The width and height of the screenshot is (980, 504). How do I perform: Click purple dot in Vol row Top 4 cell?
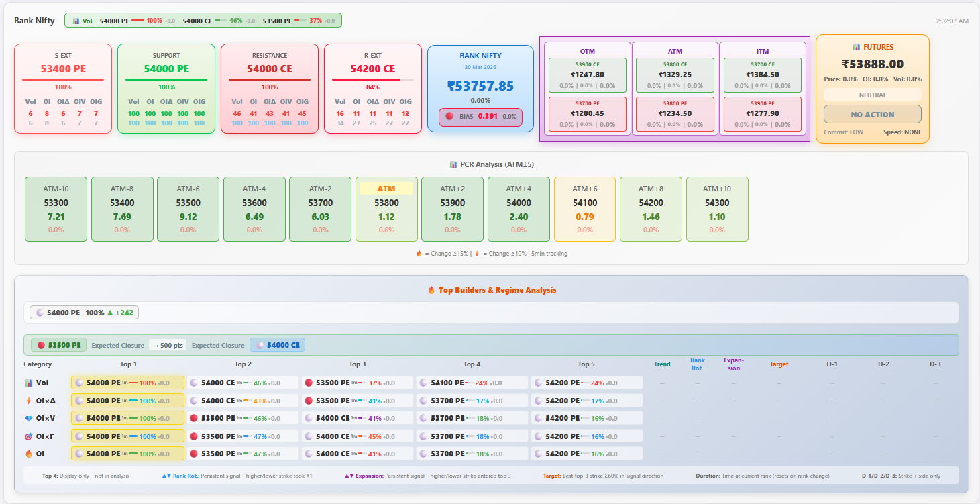(423, 383)
